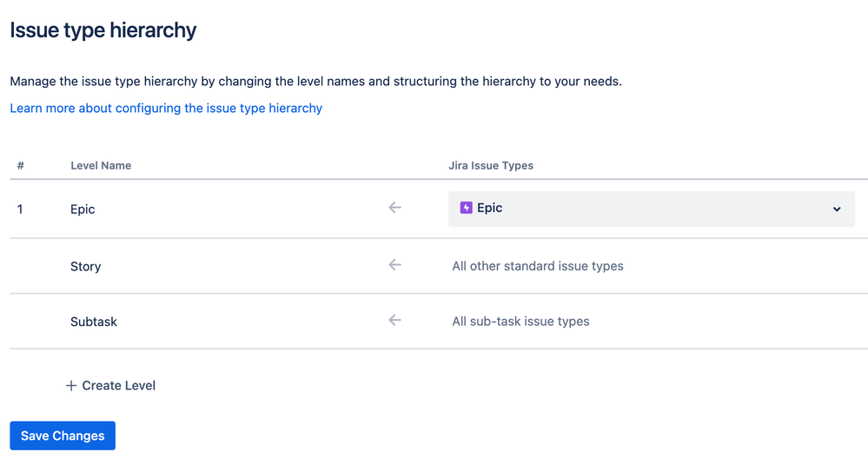Screen dimensions: 868x459
Task: Click the purple Epic lightning icon
Action: tap(466, 208)
